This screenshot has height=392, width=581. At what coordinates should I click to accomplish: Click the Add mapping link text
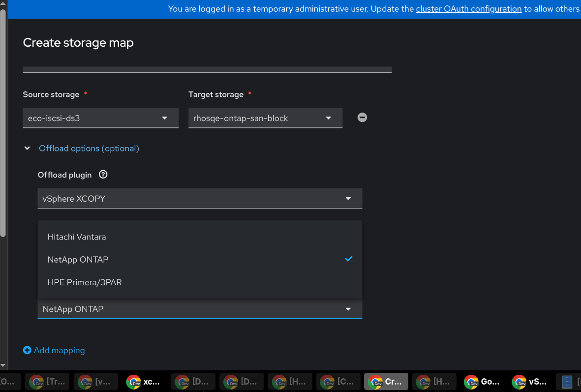[x=60, y=350]
